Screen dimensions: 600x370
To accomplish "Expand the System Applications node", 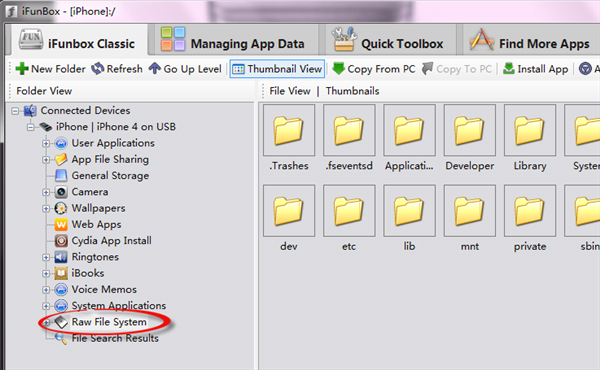I will tap(46, 306).
